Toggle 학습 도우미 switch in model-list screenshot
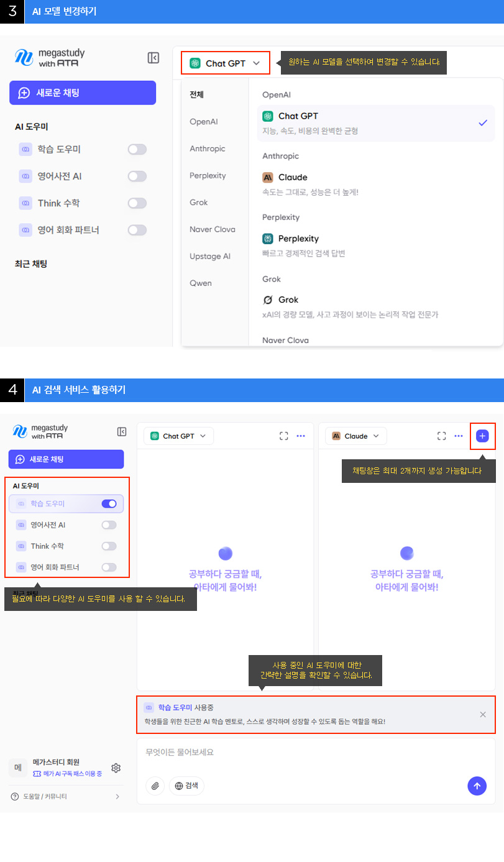The width and height of the screenshot is (504, 862). coord(137,149)
